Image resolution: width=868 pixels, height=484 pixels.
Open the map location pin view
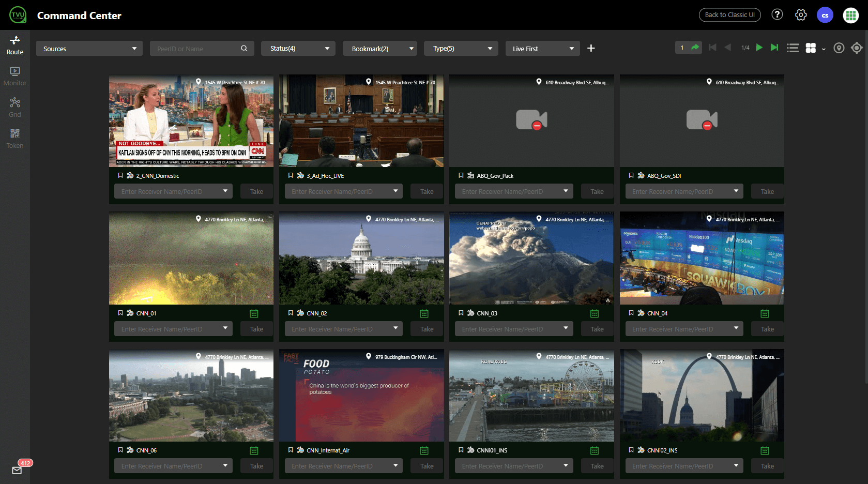[839, 48]
